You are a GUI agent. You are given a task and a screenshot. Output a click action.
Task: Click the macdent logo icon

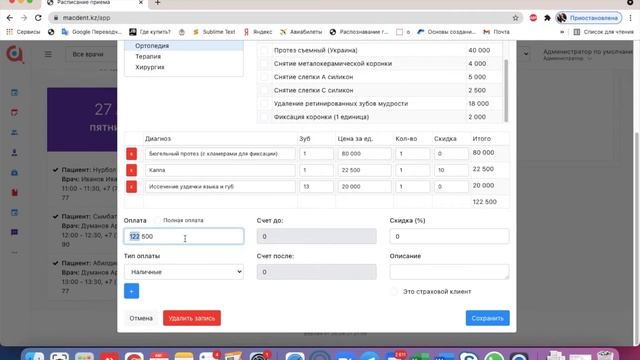tap(15, 54)
